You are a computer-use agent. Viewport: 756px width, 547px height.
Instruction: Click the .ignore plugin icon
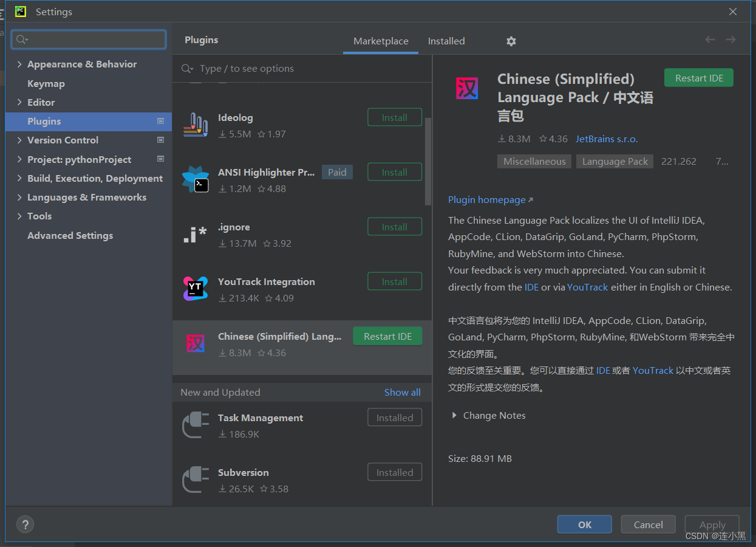point(196,234)
